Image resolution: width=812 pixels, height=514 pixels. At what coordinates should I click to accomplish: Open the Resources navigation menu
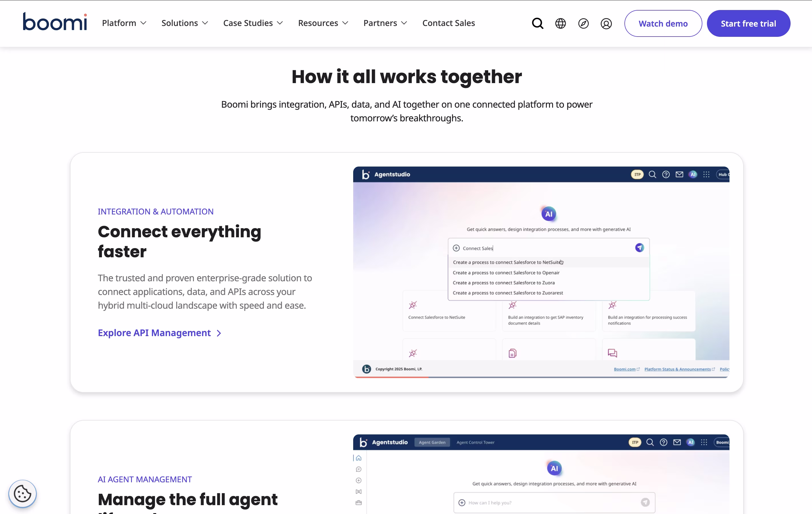323,23
